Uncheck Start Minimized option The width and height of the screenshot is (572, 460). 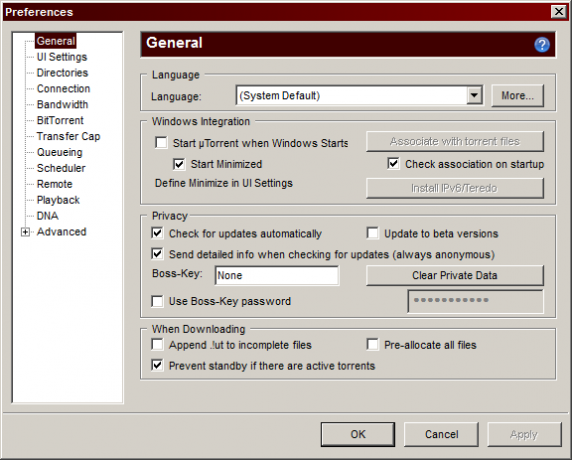(x=179, y=164)
